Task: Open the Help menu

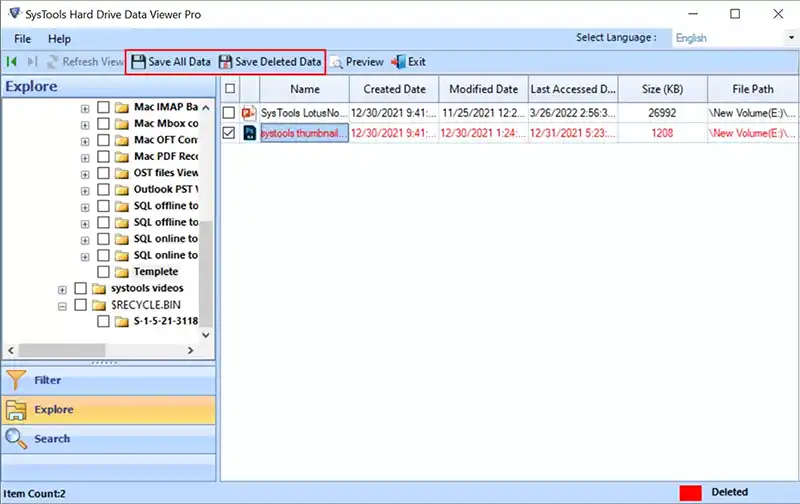Action: pyautogui.click(x=59, y=39)
